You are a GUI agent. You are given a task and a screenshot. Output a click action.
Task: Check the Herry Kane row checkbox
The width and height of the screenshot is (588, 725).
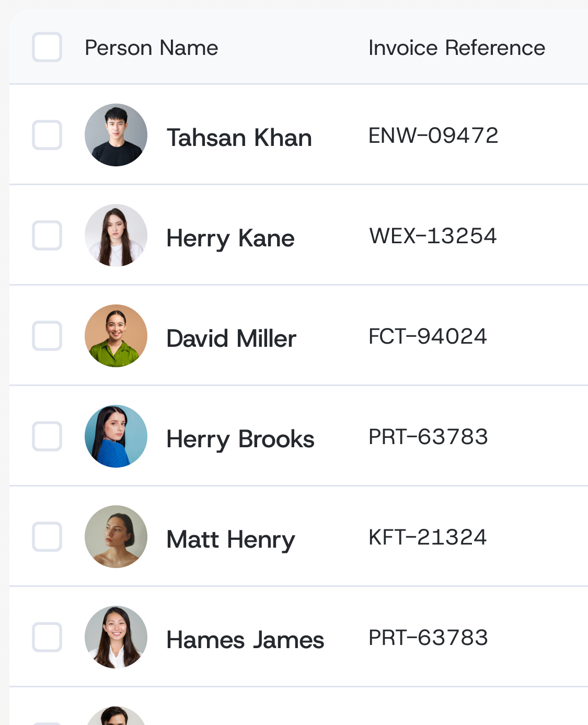pyautogui.click(x=47, y=235)
